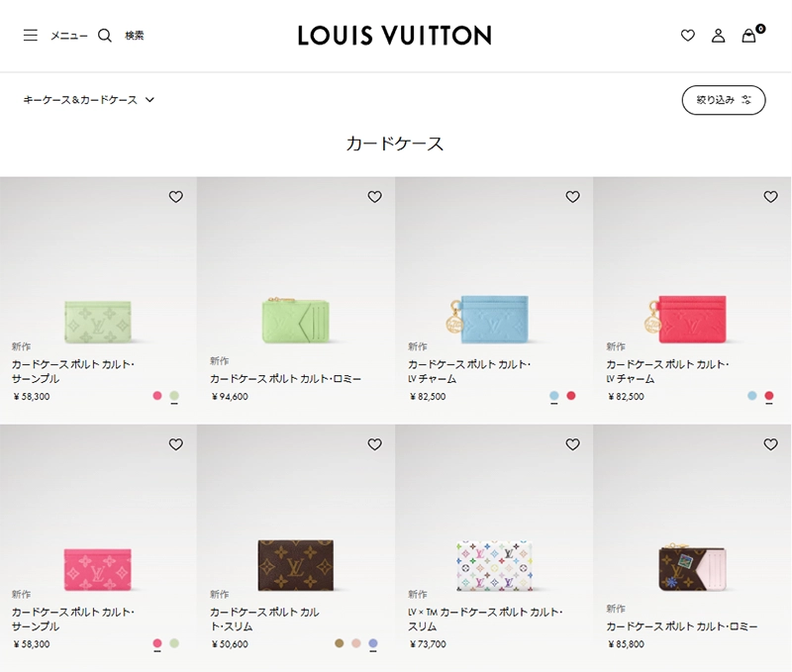Open the ¥85,800 Romy card case title link
Screen dimensions: 792x672
(681, 626)
